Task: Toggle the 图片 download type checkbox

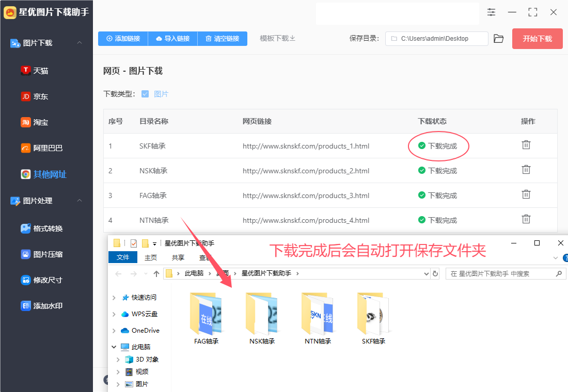Action: [145, 94]
